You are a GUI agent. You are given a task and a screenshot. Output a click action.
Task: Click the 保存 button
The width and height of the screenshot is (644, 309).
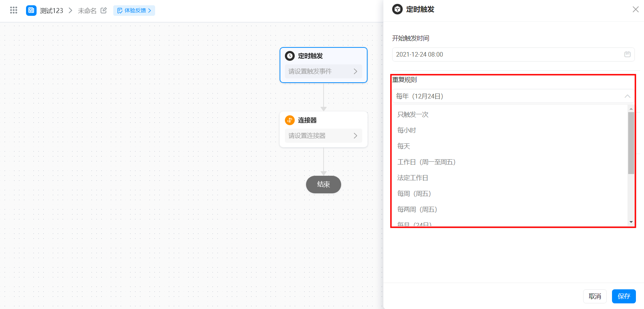point(624,296)
